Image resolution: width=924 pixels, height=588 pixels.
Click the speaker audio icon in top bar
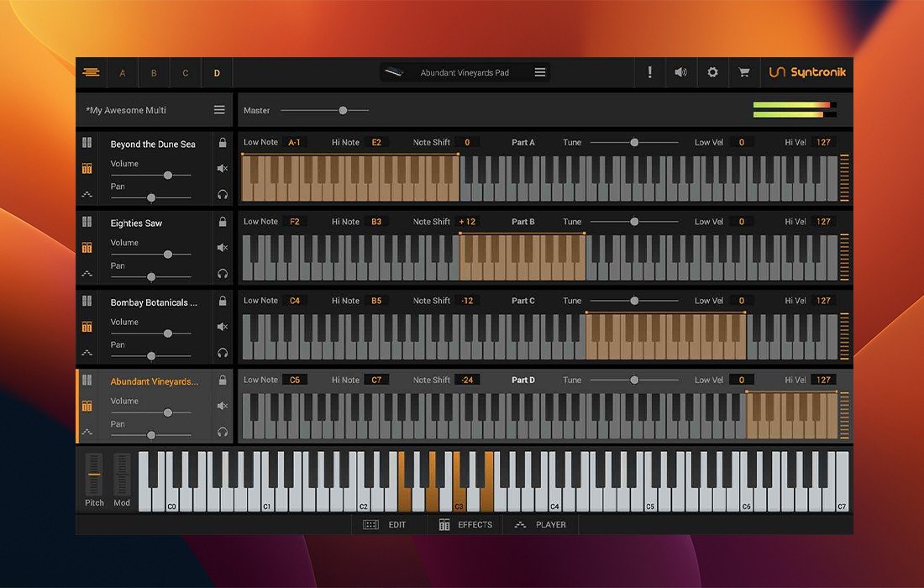click(680, 72)
